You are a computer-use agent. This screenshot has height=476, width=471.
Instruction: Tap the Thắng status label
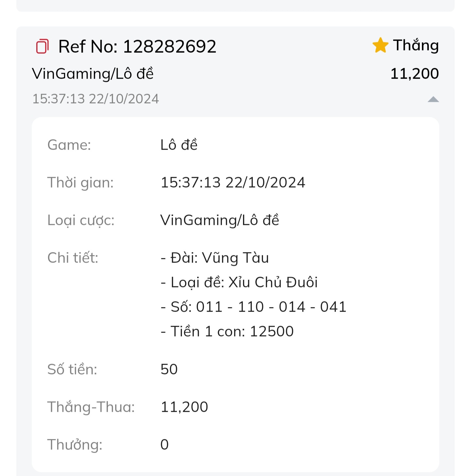click(416, 46)
